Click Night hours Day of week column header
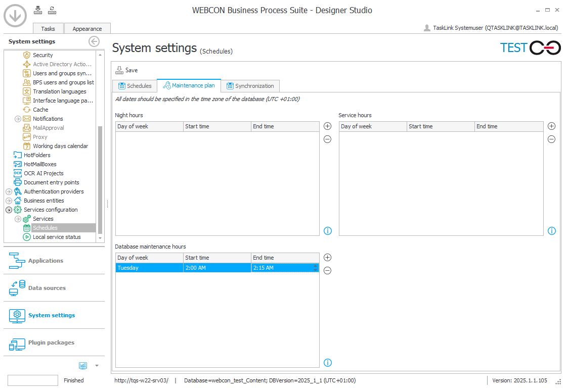Screen dimensions: 567x392 149,126
